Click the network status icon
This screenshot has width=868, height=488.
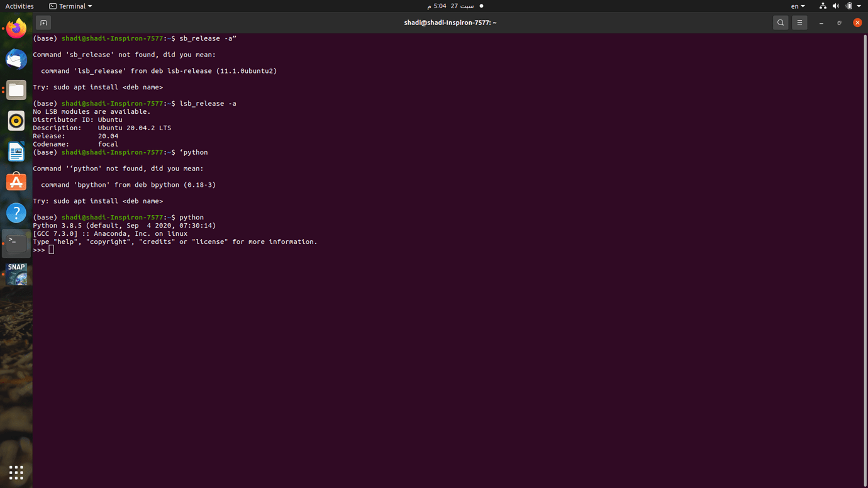pos(823,6)
